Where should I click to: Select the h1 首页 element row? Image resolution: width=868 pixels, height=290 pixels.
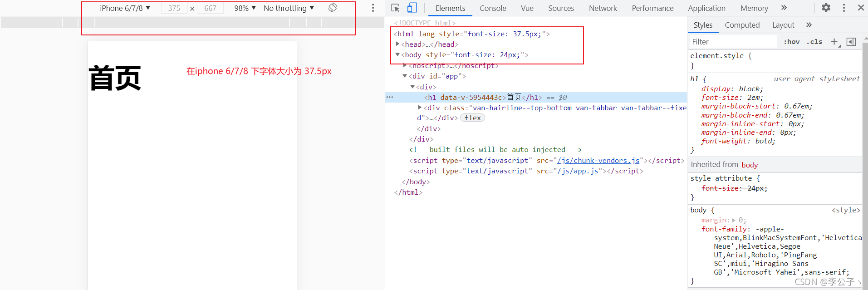pyautogui.click(x=536, y=97)
